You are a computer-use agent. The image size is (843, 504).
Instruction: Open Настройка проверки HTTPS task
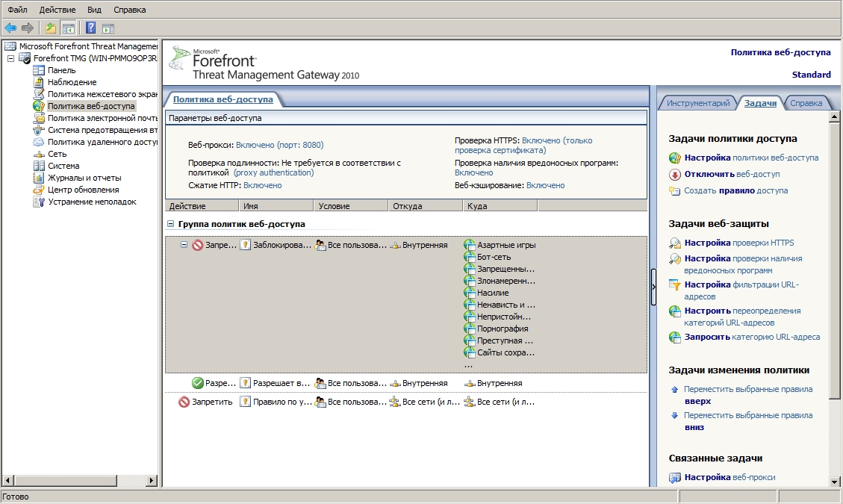coord(738,243)
